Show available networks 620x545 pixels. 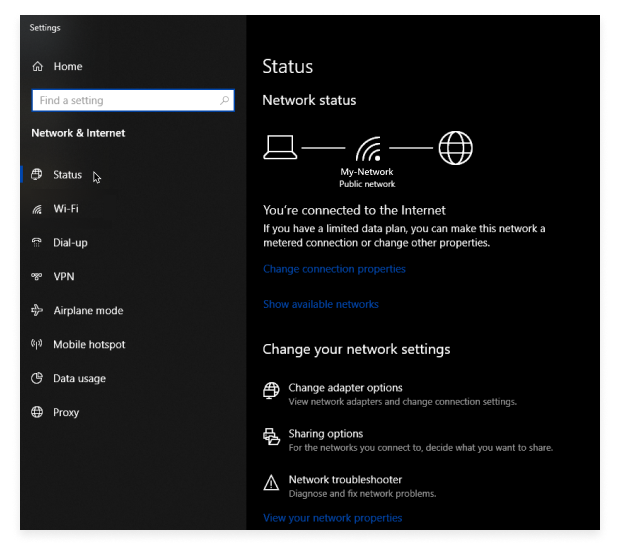(320, 304)
